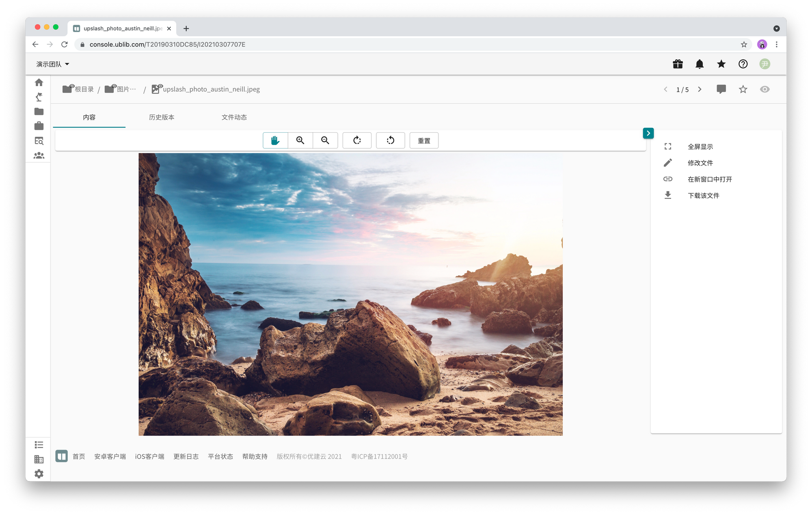
Task: Open the help question mark icon
Action: [743, 64]
